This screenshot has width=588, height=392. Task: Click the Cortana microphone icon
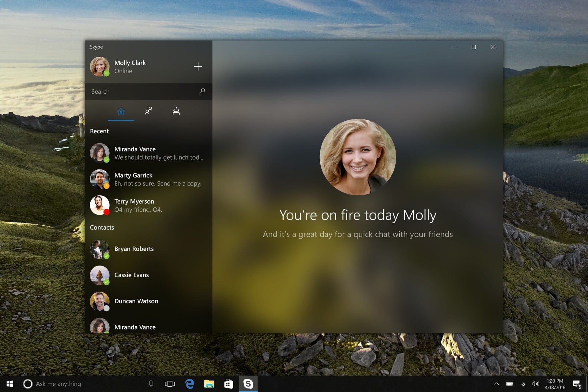click(151, 384)
